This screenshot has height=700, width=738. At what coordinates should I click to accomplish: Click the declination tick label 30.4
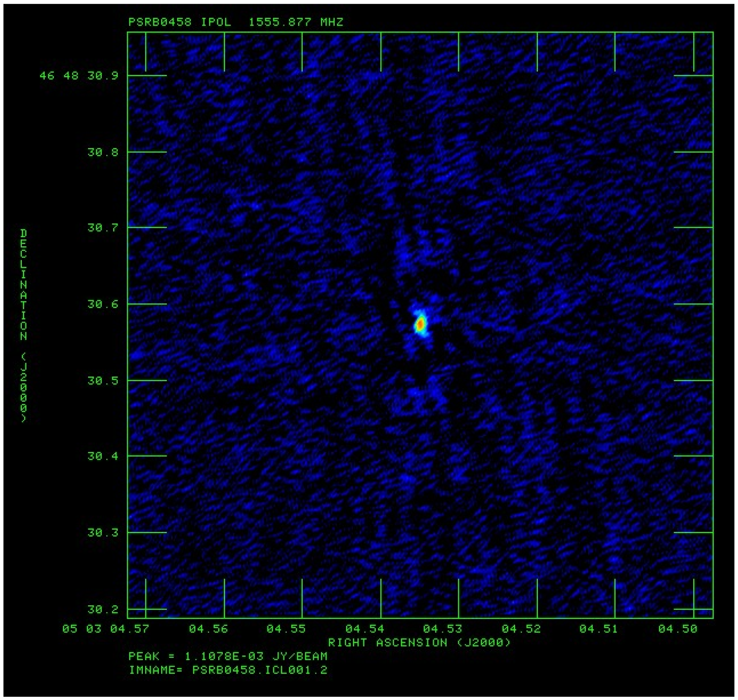(x=103, y=456)
